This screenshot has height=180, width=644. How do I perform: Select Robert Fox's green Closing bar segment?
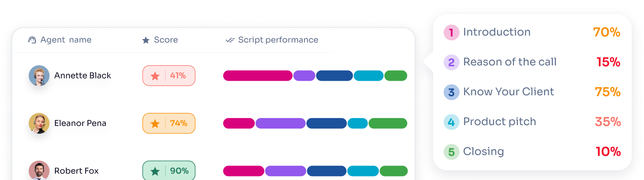coord(394,171)
